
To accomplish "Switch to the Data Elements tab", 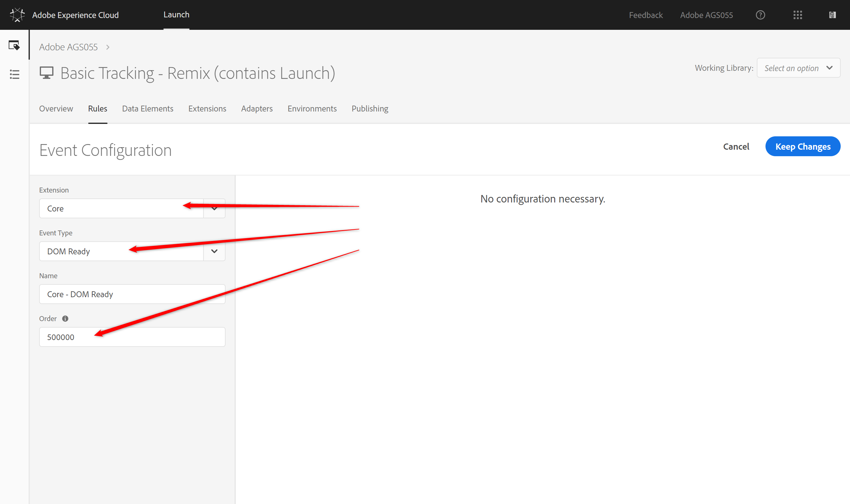I will click(148, 109).
